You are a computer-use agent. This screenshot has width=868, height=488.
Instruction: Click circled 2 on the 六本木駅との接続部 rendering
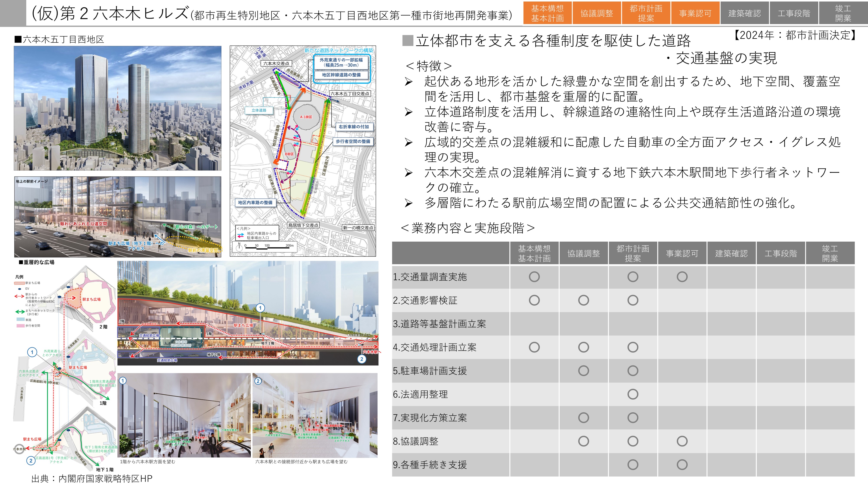258,381
